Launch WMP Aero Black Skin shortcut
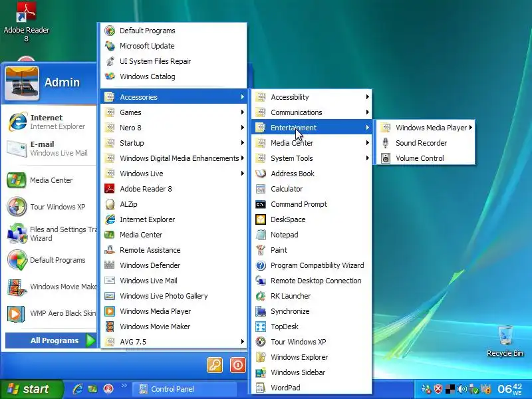The image size is (532, 399). (x=49, y=313)
